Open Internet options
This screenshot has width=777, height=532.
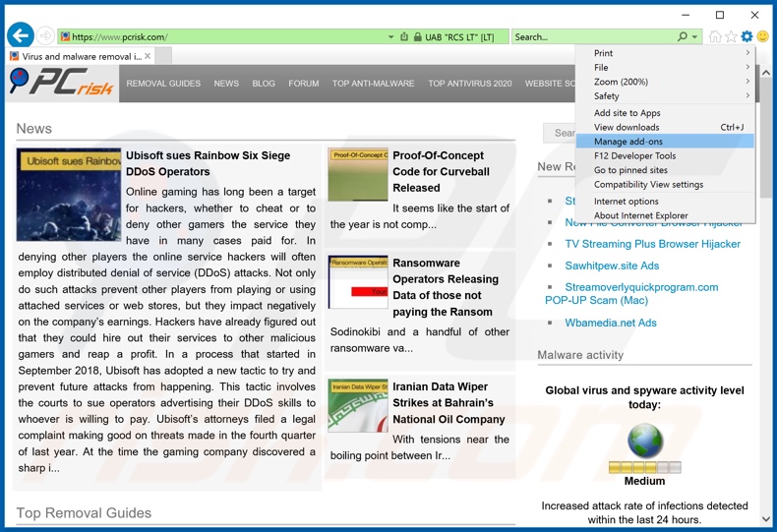665,202
